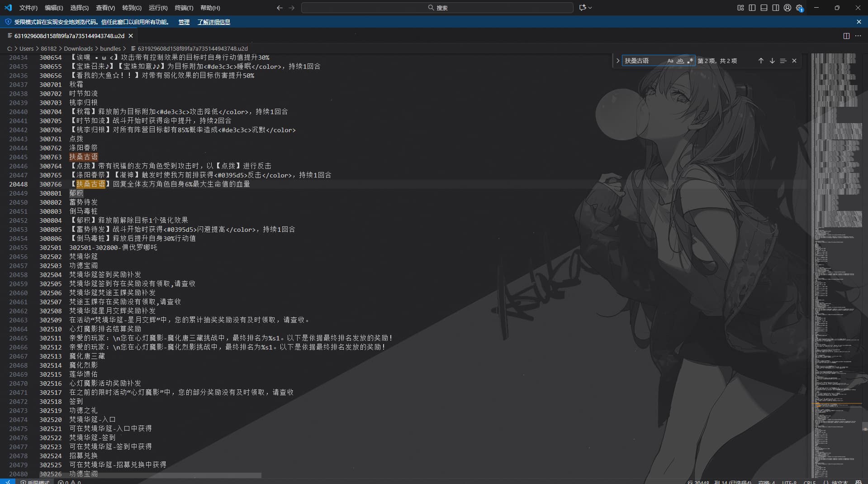Image resolution: width=868 pixels, height=484 pixels.
Task: Expand the replace field chevron in find widget
Action: click(x=618, y=61)
